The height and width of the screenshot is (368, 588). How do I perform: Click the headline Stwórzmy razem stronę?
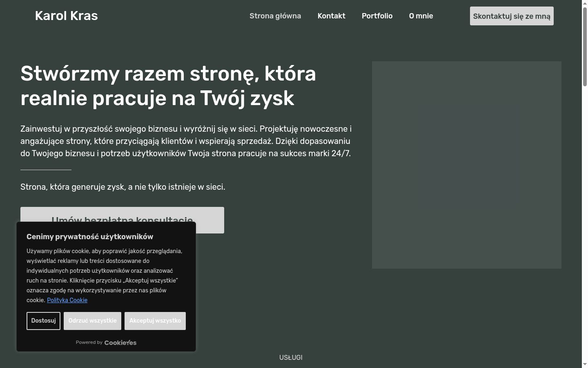[168, 86]
